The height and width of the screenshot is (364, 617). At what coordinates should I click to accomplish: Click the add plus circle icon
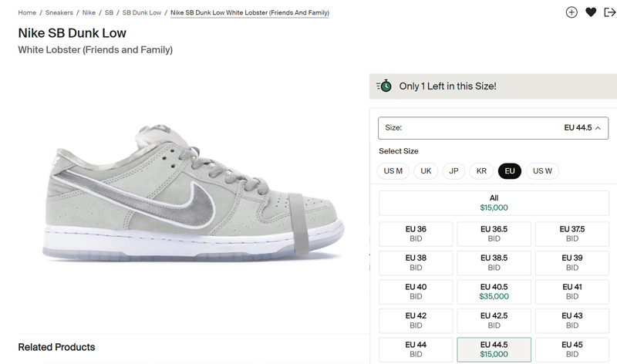(x=571, y=12)
